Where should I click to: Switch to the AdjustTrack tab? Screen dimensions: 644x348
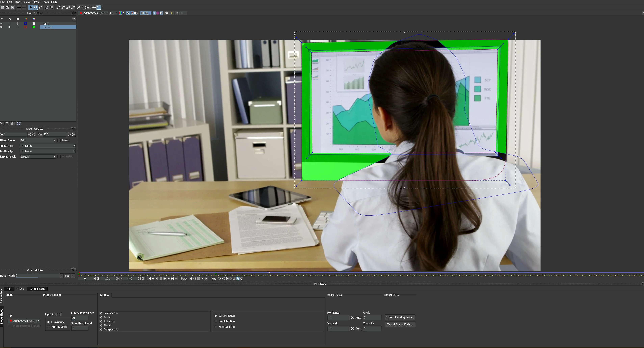click(37, 289)
